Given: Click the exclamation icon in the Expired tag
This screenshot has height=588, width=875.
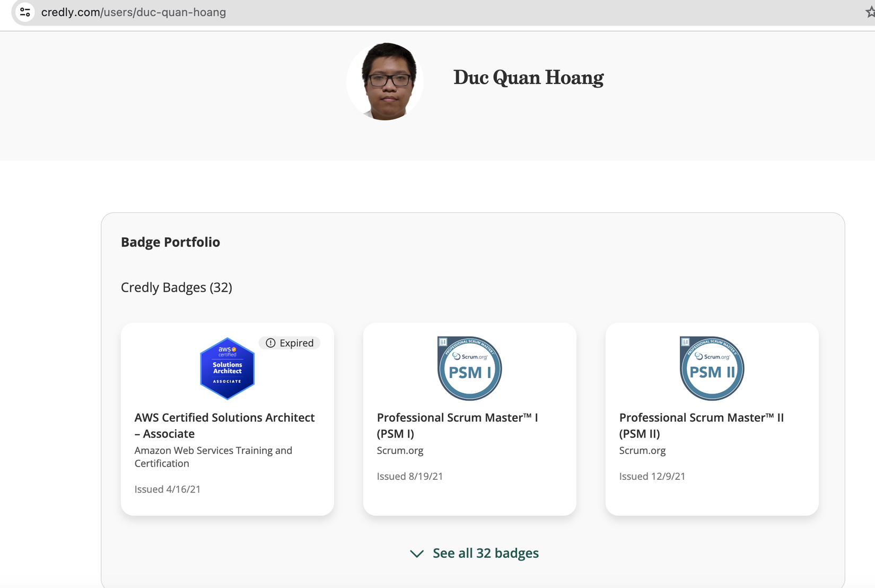Looking at the screenshot, I should [x=270, y=343].
